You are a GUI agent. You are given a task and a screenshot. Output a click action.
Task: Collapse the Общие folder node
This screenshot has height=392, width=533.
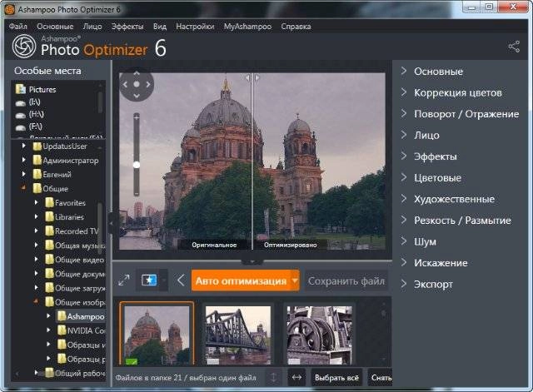point(23,187)
